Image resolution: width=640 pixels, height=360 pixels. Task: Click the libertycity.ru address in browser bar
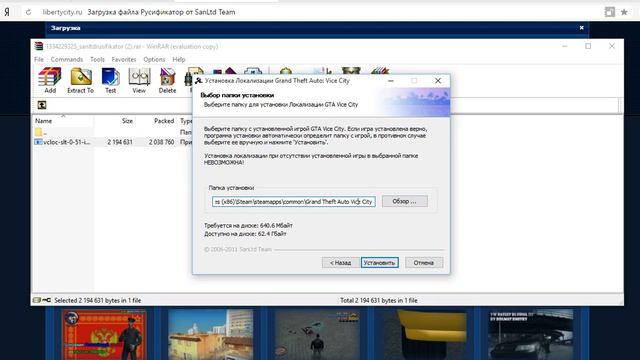click(62, 12)
